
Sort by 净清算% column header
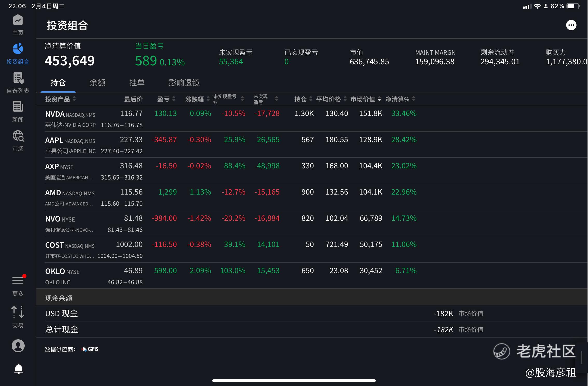(x=400, y=99)
